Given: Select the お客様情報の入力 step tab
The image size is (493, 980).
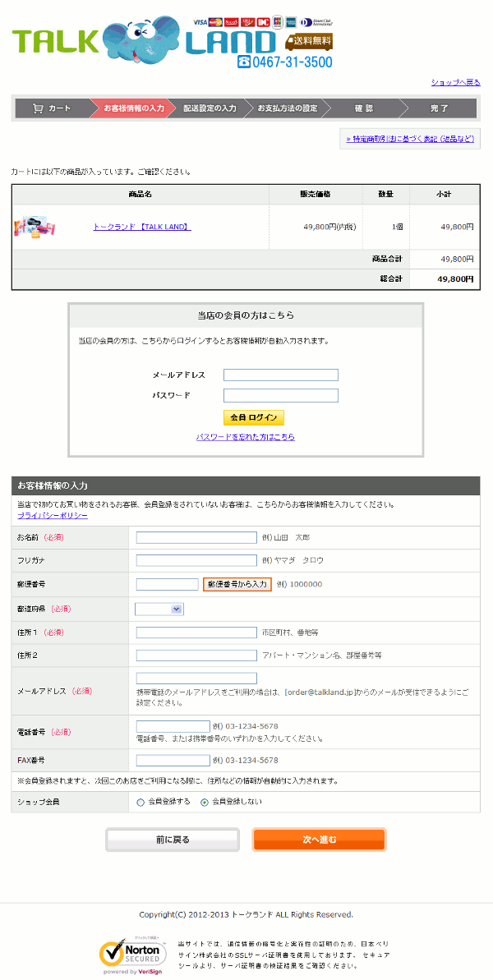Looking at the screenshot, I should [x=134, y=108].
